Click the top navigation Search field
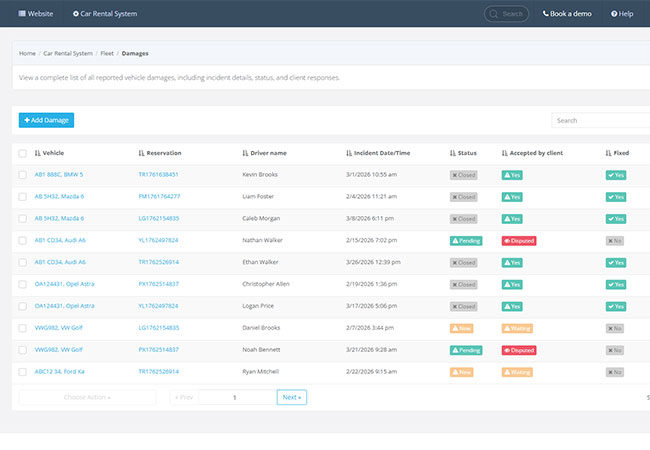 (506, 14)
